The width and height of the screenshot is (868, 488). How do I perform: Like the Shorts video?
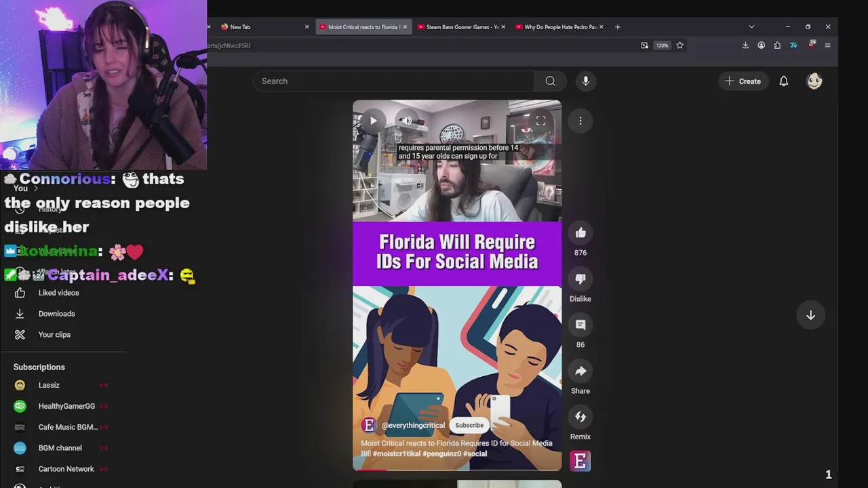point(580,233)
